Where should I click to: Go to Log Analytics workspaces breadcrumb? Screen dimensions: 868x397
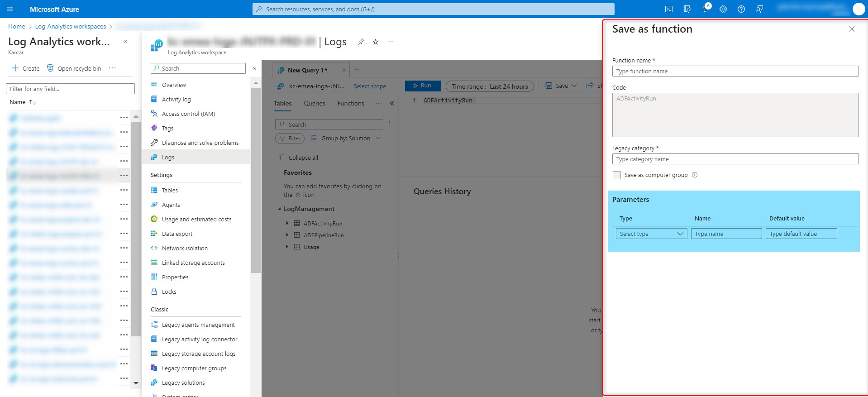[71, 26]
